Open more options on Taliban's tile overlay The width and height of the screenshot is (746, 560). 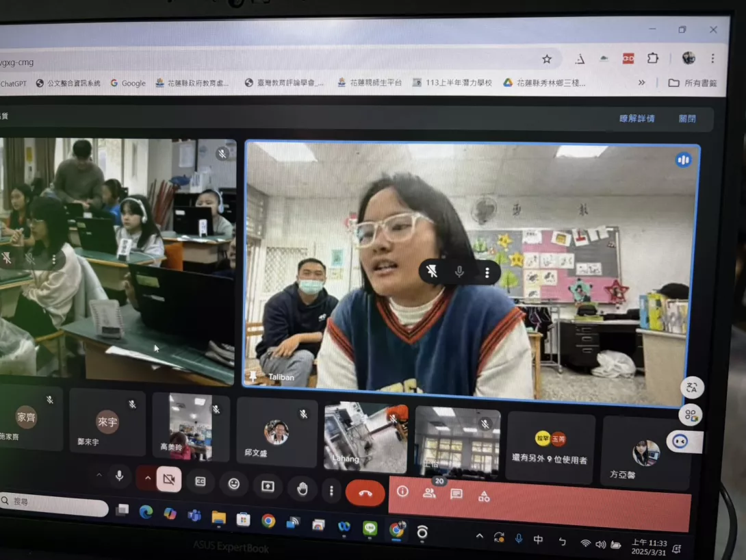click(x=487, y=272)
